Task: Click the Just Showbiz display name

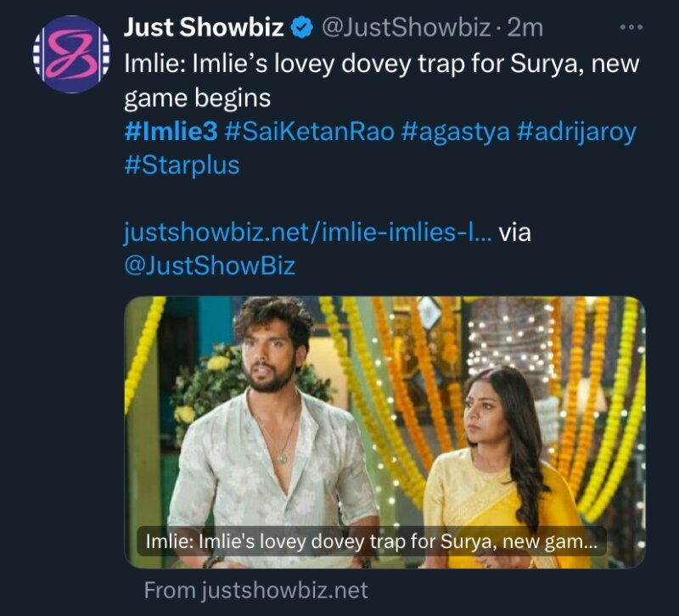Action: pos(204,28)
